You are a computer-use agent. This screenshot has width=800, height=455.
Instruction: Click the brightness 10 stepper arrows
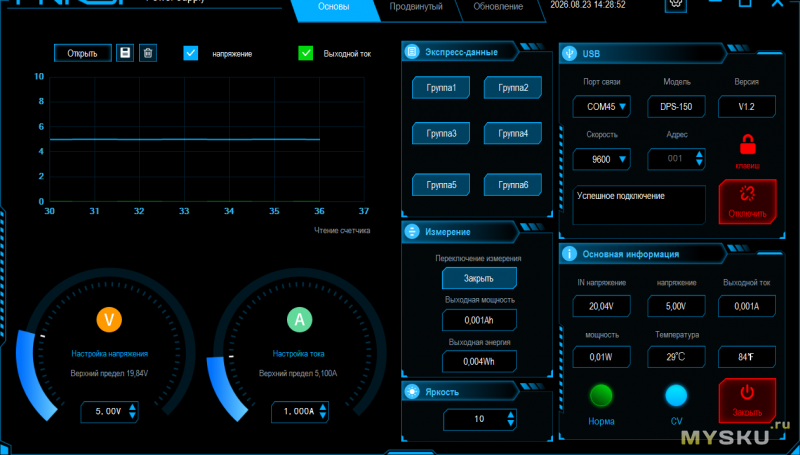pyautogui.click(x=511, y=419)
